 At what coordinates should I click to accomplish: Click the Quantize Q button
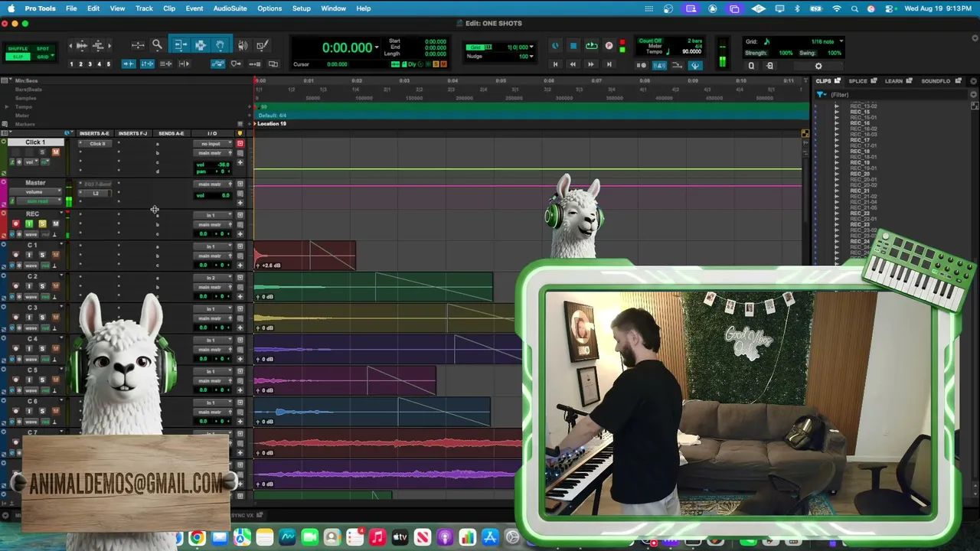click(751, 66)
